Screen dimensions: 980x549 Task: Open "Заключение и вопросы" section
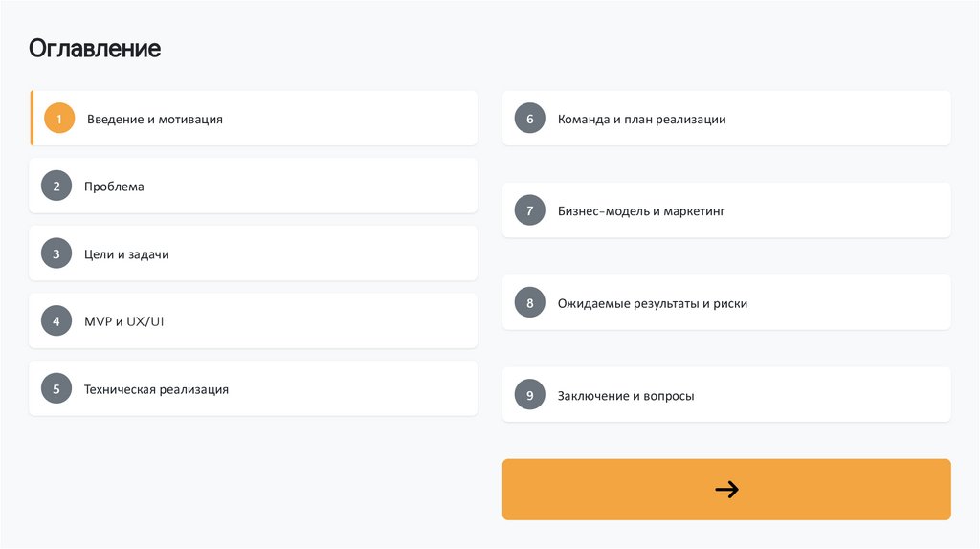coord(626,395)
